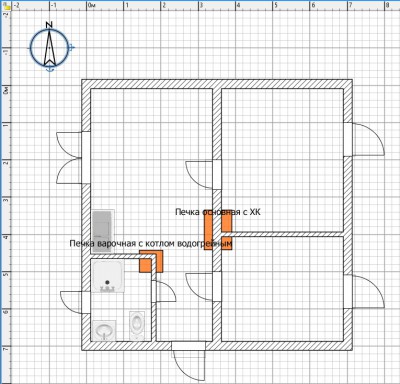Select the lower east wall door

[364, 292]
